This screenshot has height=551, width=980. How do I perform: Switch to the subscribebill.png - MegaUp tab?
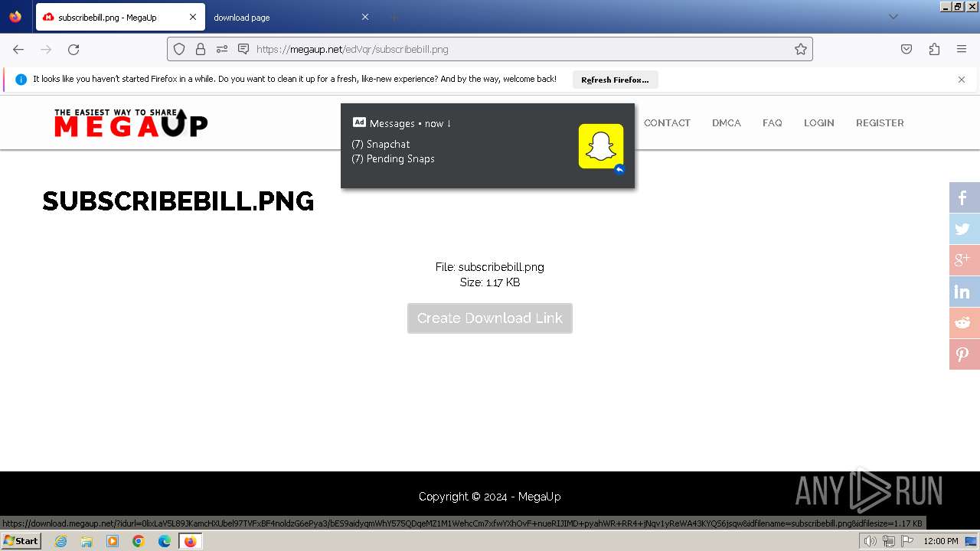(x=120, y=17)
